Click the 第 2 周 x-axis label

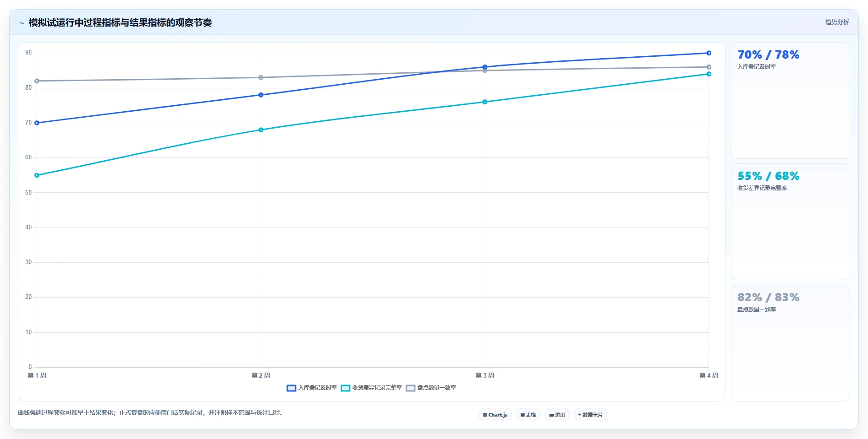(261, 375)
